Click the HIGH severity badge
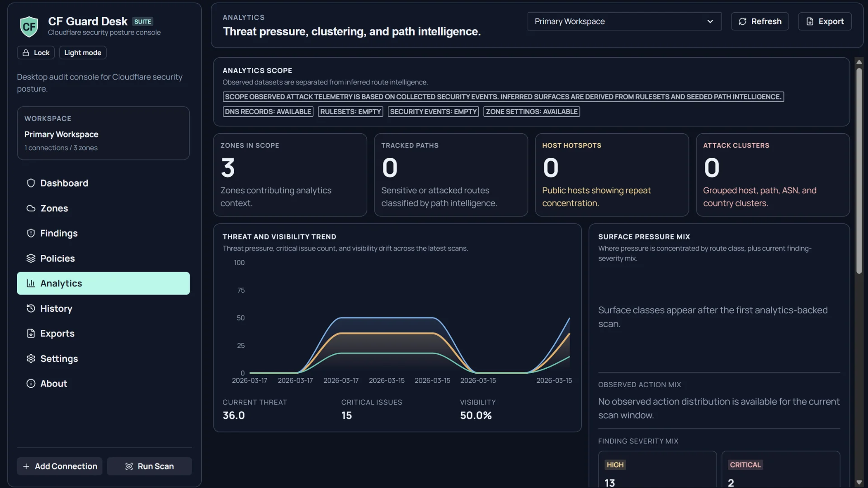The height and width of the screenshot is (488, 868). coord(615,465)
